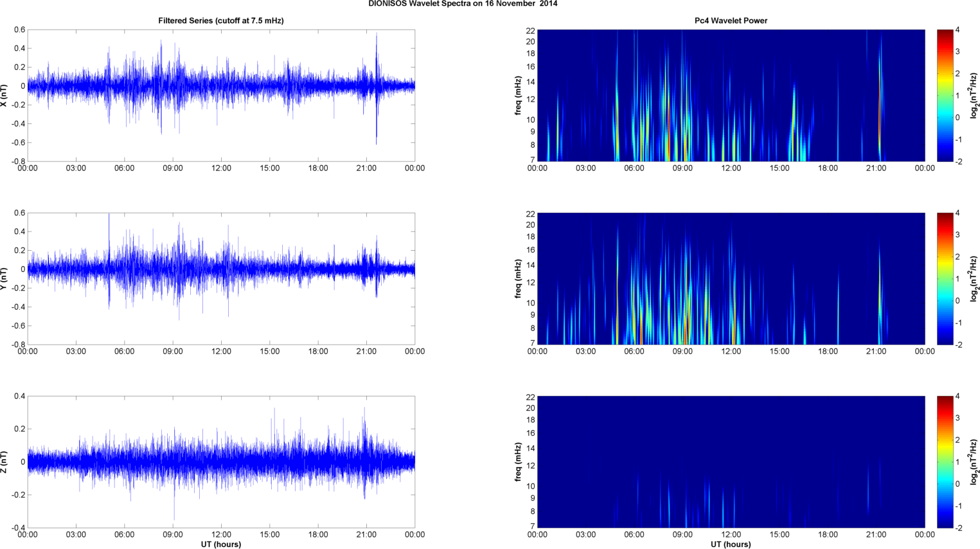Pick the largest spike after 21:00 in X series
The image size is (980, 549).
coord(377,88)
